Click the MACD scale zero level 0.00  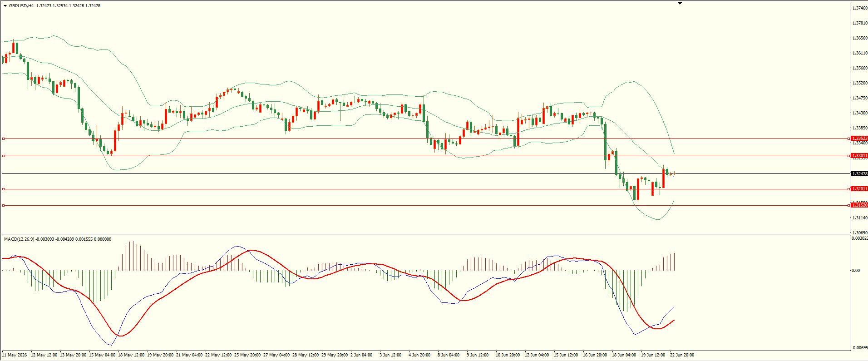pyautogui.click(x=856, y=271)
